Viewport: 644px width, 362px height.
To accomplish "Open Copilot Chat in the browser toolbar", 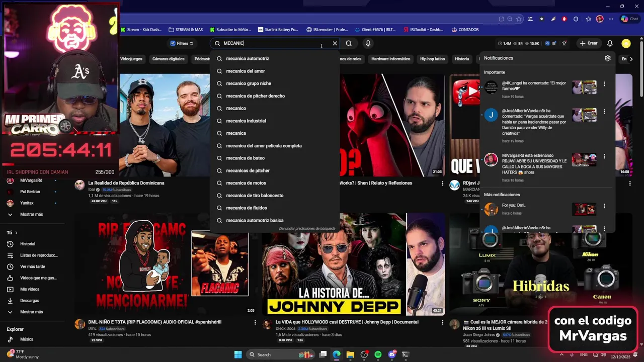I will (629, 19).
